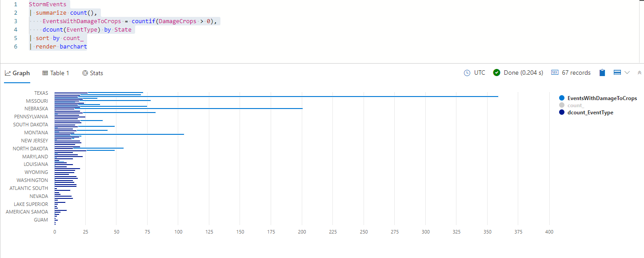This screenshot has height=258, width=644.
Task: Open the Stats tab
Action: pos(92,73)
